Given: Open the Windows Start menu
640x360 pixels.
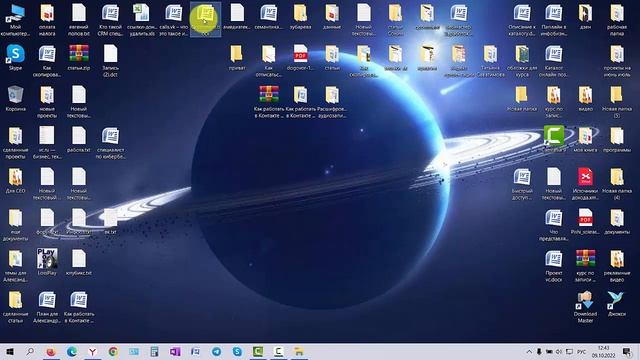Looking at the screenshot, I should (x=10, y=351).
